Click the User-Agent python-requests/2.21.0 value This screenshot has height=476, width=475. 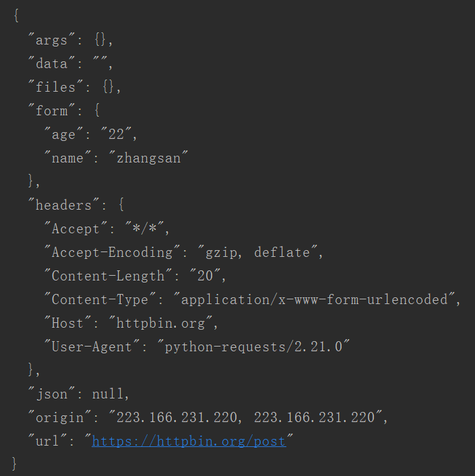click(x=253, y=347)
